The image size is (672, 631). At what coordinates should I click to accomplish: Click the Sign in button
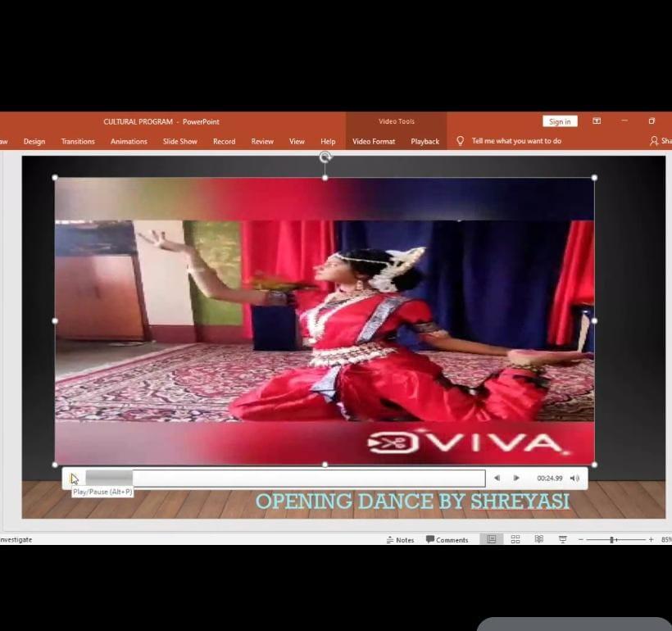click(560, 121)
